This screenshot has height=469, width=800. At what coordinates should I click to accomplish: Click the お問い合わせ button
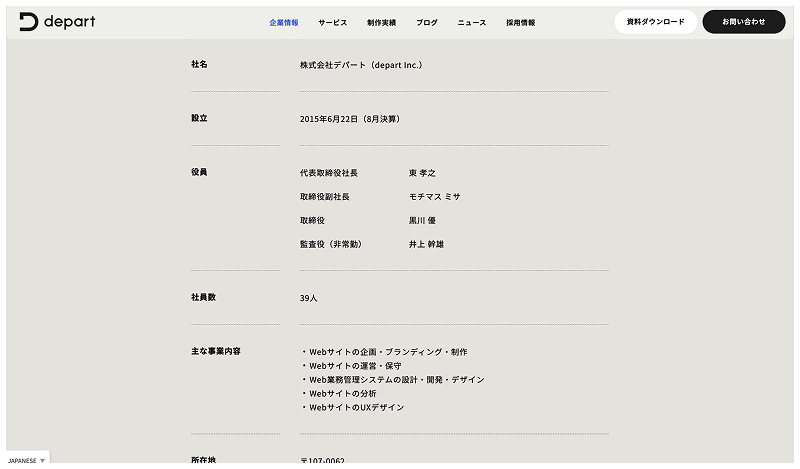[x=744, y=22]
